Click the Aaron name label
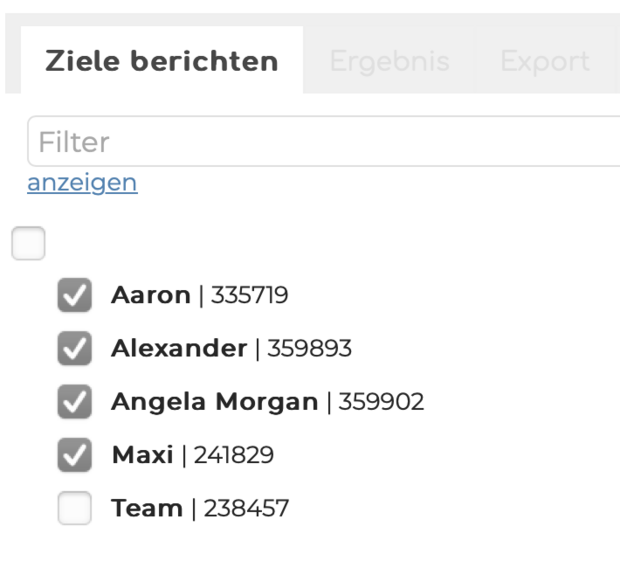 pos(150,295)
